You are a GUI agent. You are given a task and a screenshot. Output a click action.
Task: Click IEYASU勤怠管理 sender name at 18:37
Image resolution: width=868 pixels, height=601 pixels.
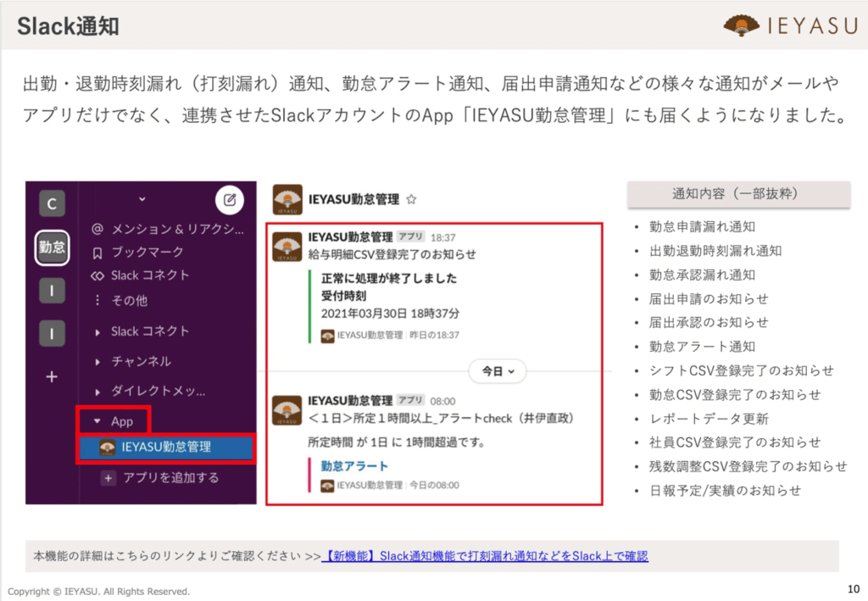pos(350,237)
